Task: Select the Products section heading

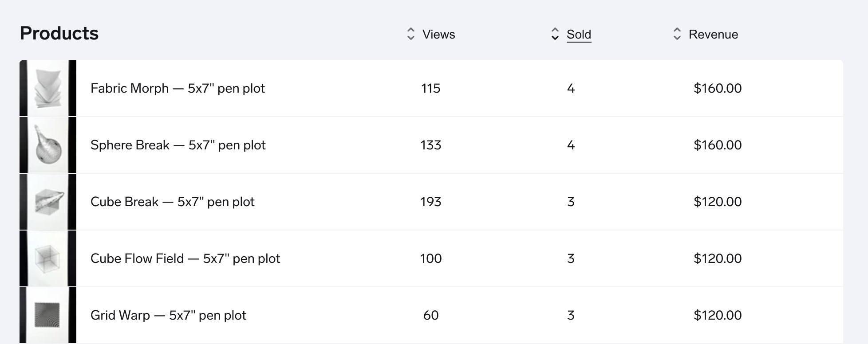Action: pos(59,33)
